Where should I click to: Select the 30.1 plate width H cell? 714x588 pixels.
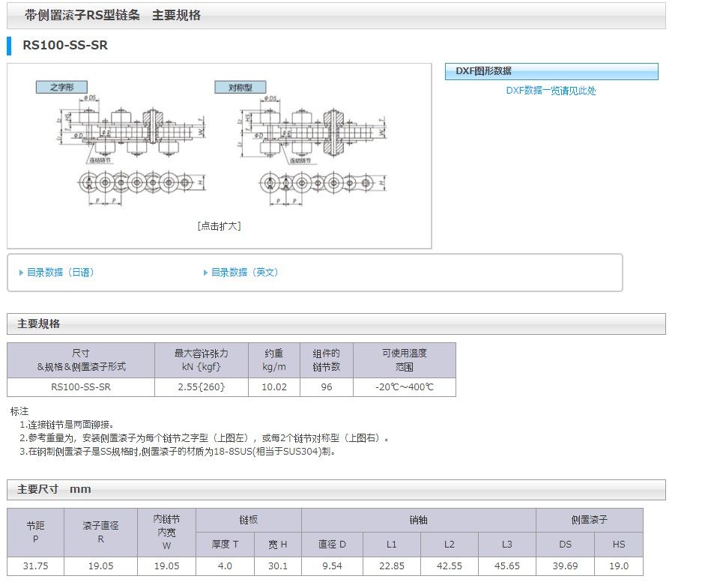pos(278,566)
